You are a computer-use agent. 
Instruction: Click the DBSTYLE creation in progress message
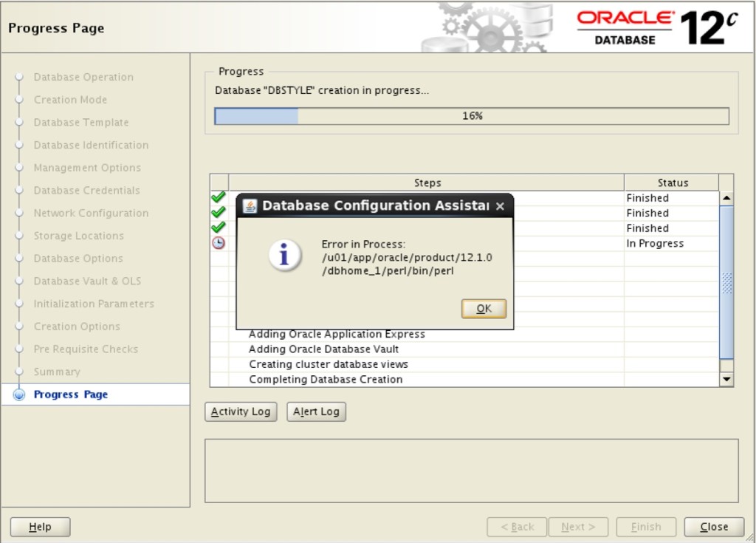click(x=322, y=91)
